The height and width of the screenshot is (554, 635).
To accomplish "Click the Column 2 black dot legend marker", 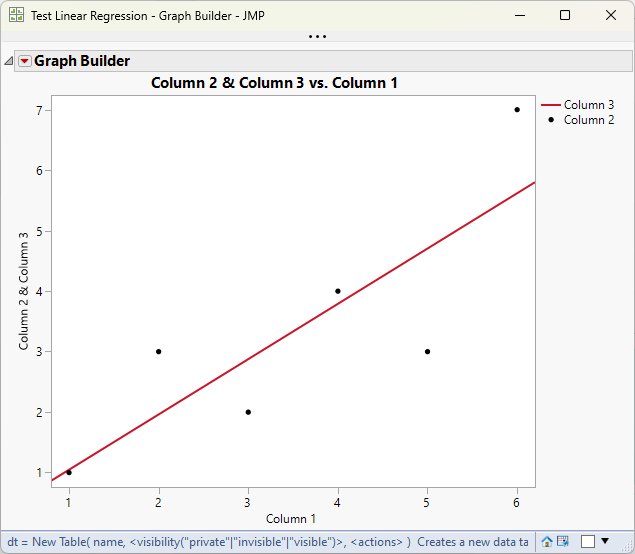I will (551, 120).
